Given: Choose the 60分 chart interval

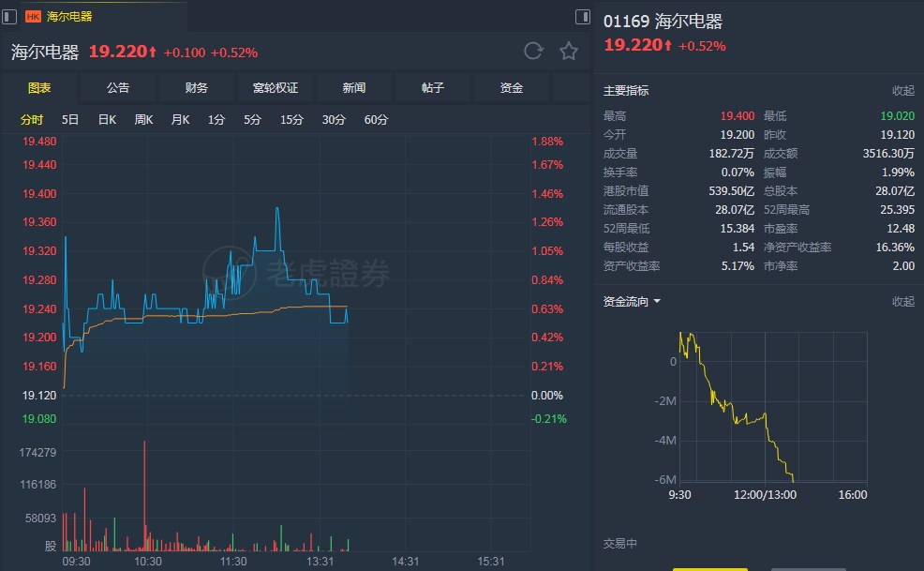Looking at the screenshot, I should coord(376,120).
